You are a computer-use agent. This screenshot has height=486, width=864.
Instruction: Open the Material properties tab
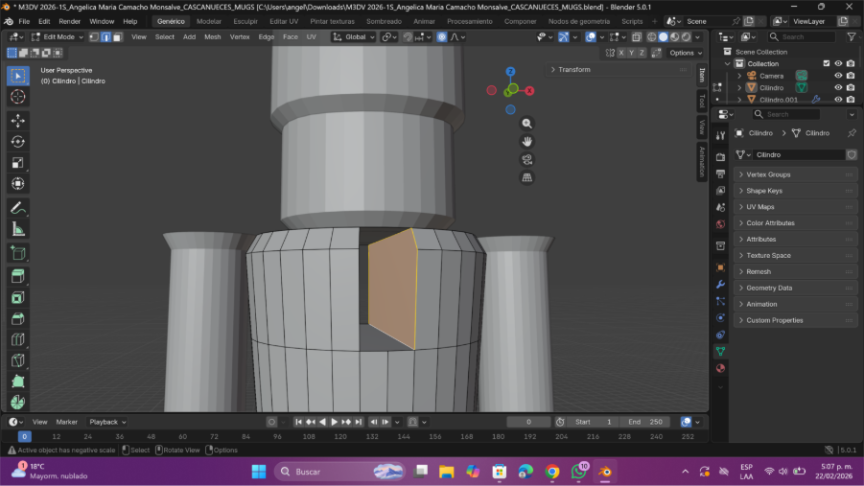coord(720,368)
